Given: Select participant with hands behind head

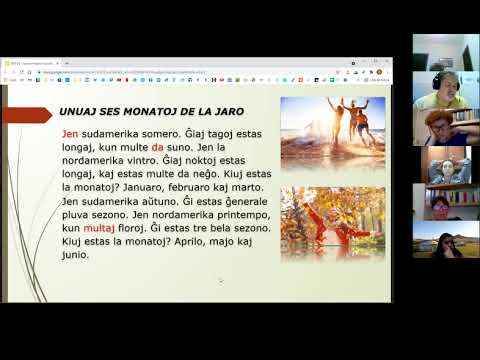Looking at the screenshot, I should (446, 165).
